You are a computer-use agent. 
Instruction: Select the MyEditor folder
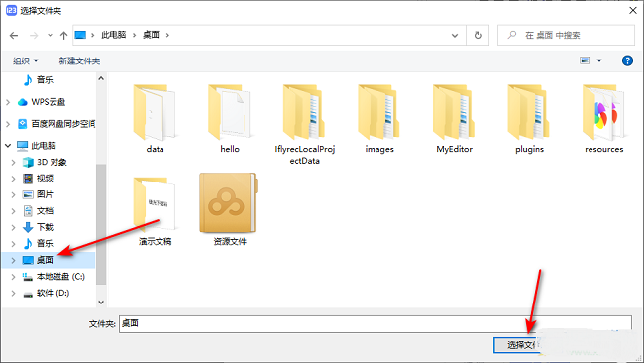454,119
